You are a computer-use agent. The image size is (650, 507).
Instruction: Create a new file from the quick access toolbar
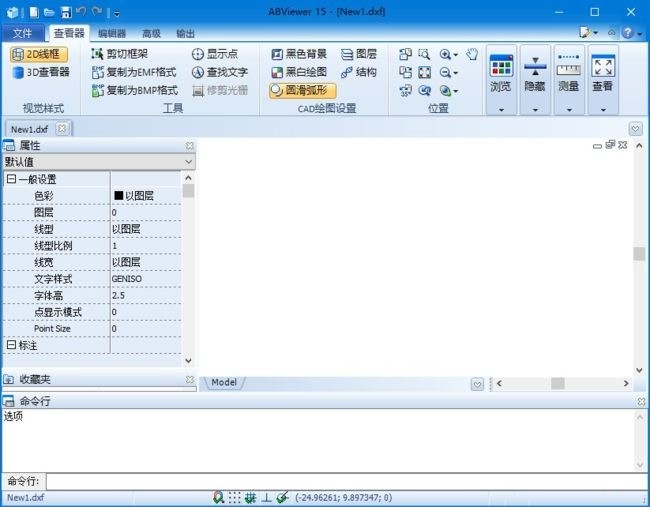(34, 12)
